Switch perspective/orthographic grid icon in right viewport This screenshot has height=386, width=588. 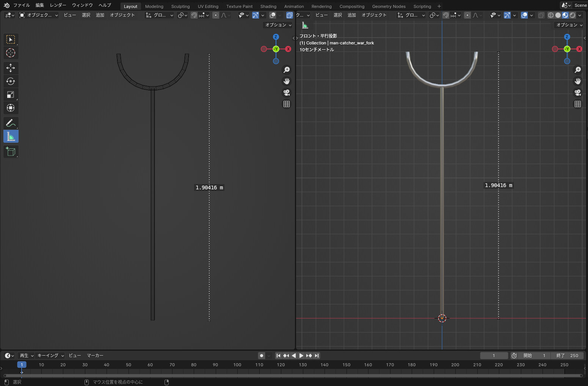pos(578,104)
